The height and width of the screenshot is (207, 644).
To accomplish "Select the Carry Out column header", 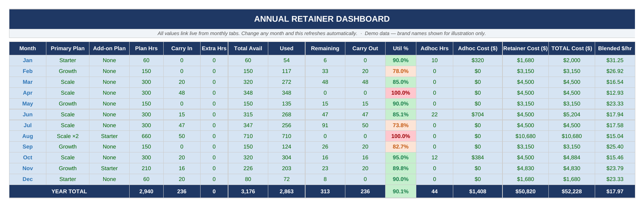I will (365, 48).
